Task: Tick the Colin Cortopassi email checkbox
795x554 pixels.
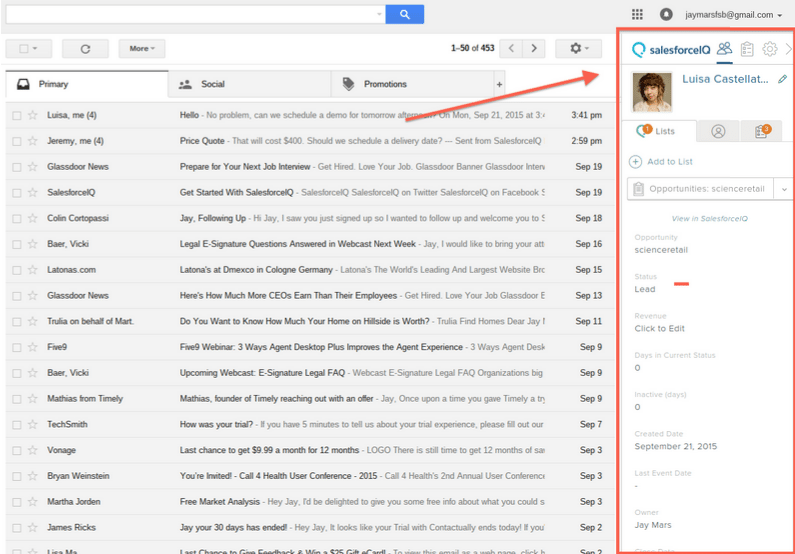Action: [17, 218]
